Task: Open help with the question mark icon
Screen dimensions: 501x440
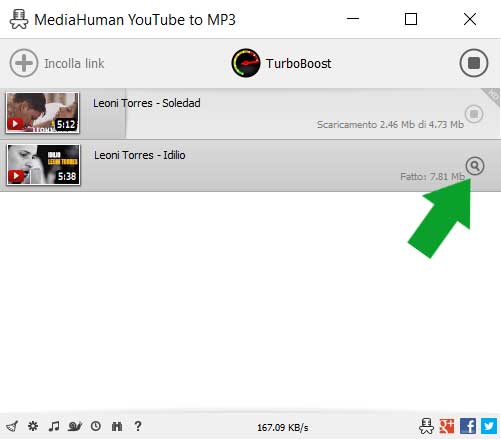Action: [138, 426]
